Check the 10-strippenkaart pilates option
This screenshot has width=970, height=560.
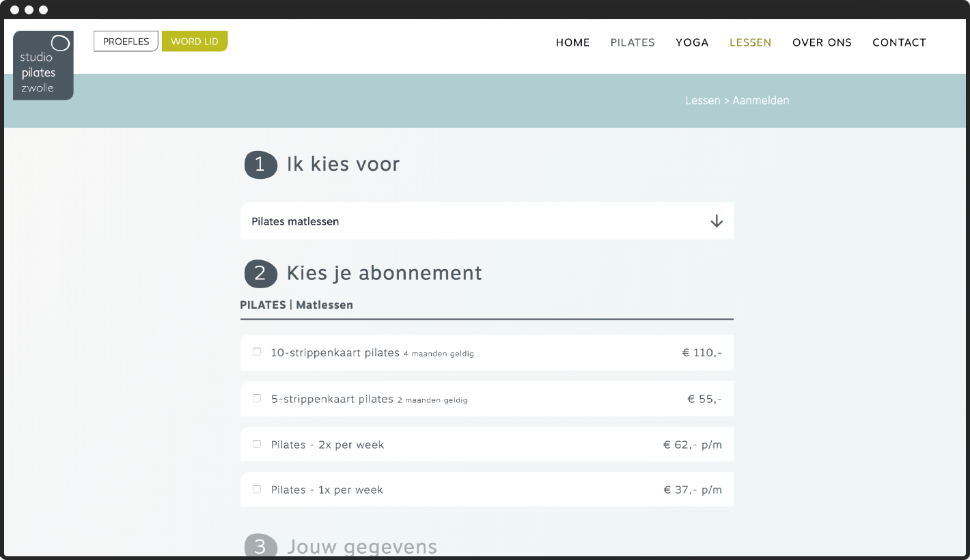click(x=256, y=352)
